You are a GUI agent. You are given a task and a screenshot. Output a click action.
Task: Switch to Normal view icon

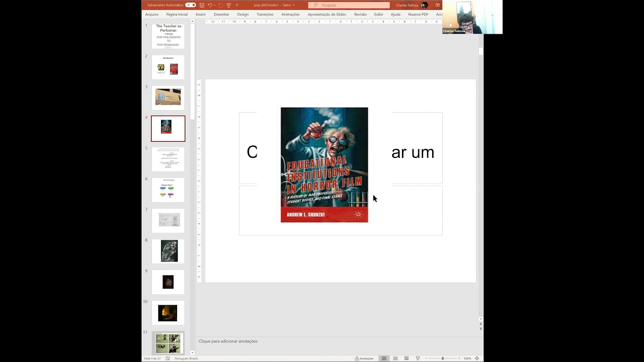pyautogui.click(x=384, y=358)
